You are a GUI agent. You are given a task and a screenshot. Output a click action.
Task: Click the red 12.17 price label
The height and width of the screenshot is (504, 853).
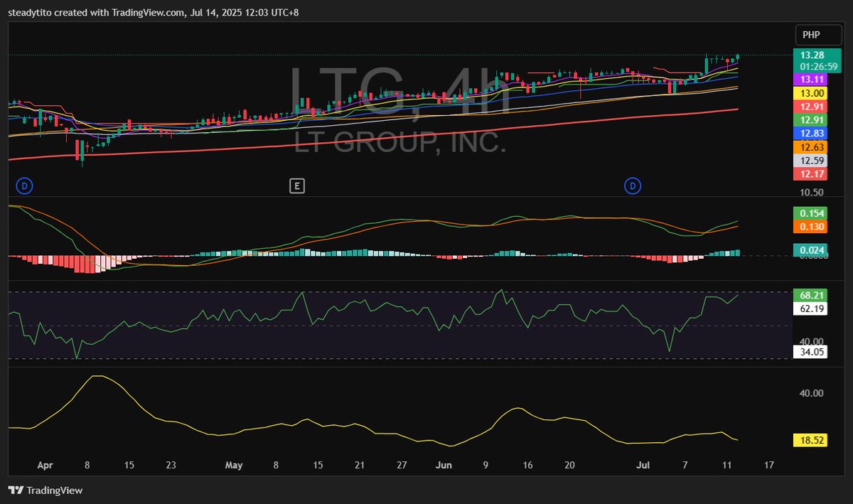[x=811, y=174]
